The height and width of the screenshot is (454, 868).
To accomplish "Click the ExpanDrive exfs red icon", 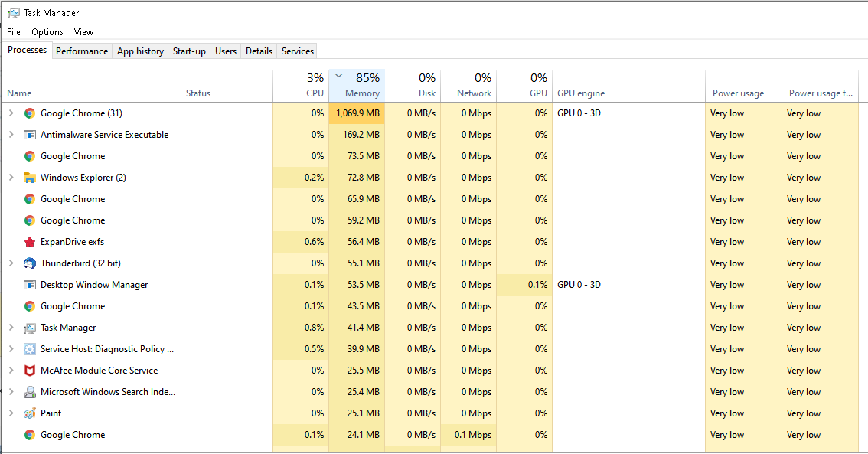I will point(30,242).
